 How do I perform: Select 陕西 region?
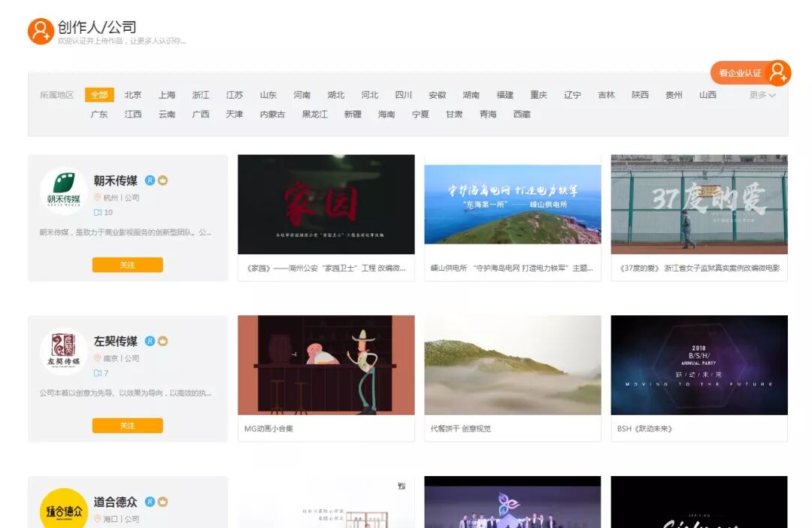[640, 95]
